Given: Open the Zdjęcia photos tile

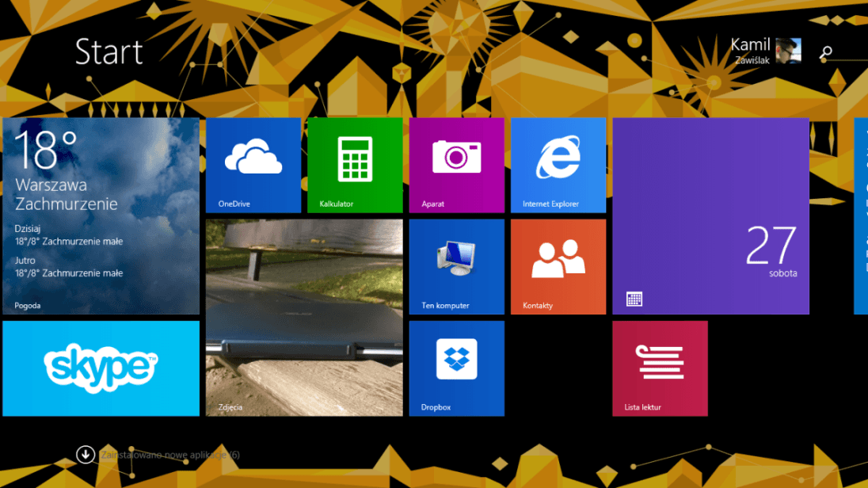Looking at the screenshot, I should [304, 318].
